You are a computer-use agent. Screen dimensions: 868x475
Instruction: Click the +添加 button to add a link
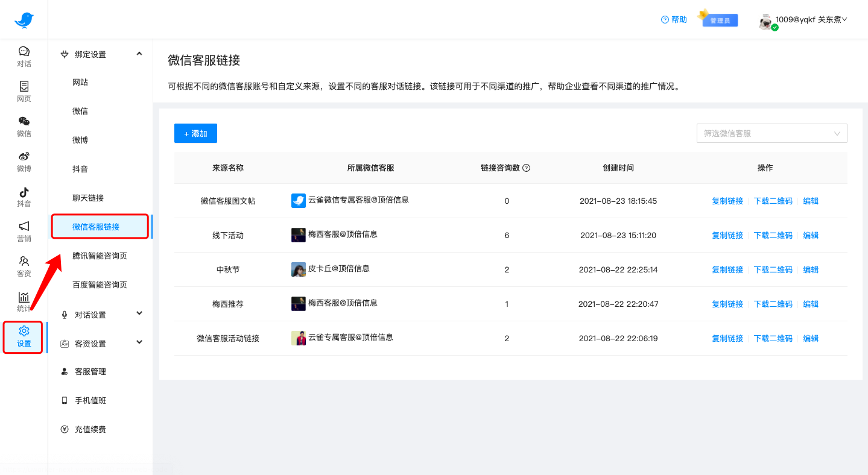click(195, 133)
